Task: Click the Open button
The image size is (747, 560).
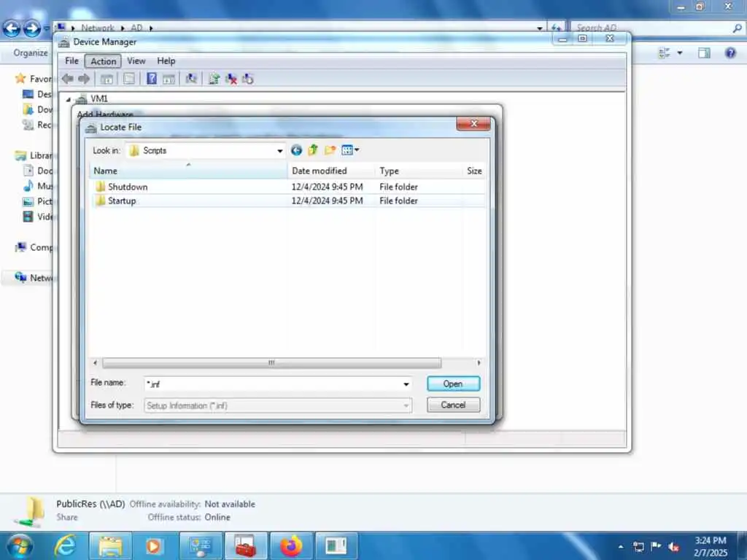Action: (453, 384)
